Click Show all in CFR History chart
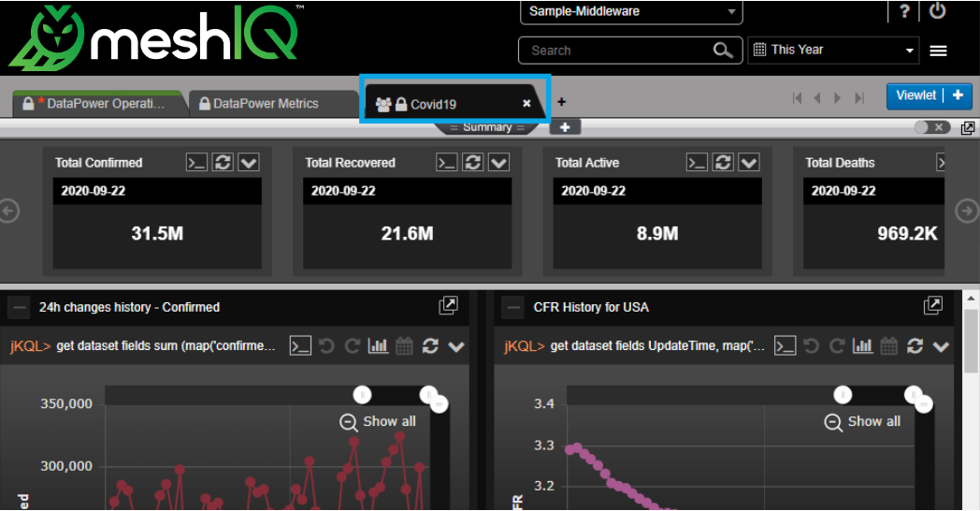Image resolution: width=980 pixels, height=511 pixels. pos(862,422)
